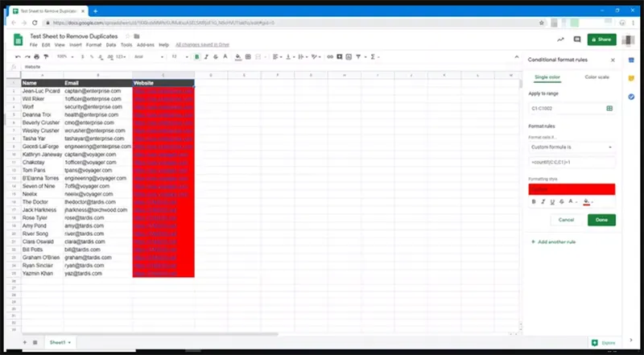Open the Custom formula is dropdown
Viewport: 644px width, 355px height.
point(572,147)
